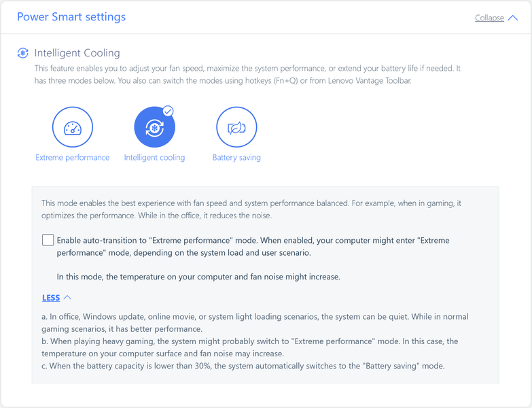Choose the "Extreme performance" mode label
532x408 pixels.
click(73, 158)
